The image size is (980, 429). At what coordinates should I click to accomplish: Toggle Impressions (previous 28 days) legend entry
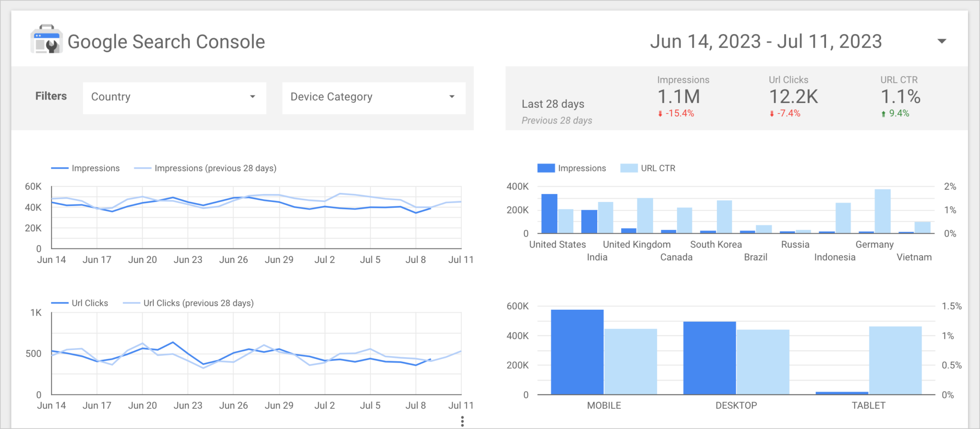pyautogui.click(x=205, y=168)
